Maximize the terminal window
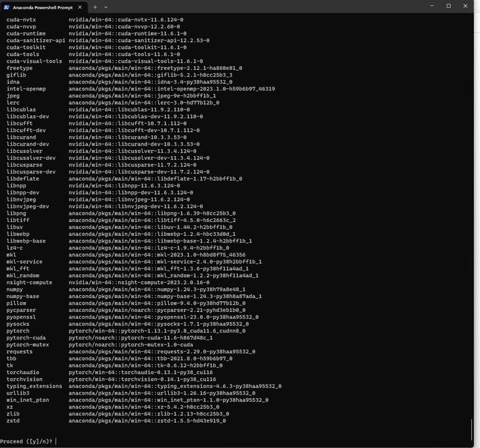The image size is (480, 448). pyautogui.click(x=449, y=6)
